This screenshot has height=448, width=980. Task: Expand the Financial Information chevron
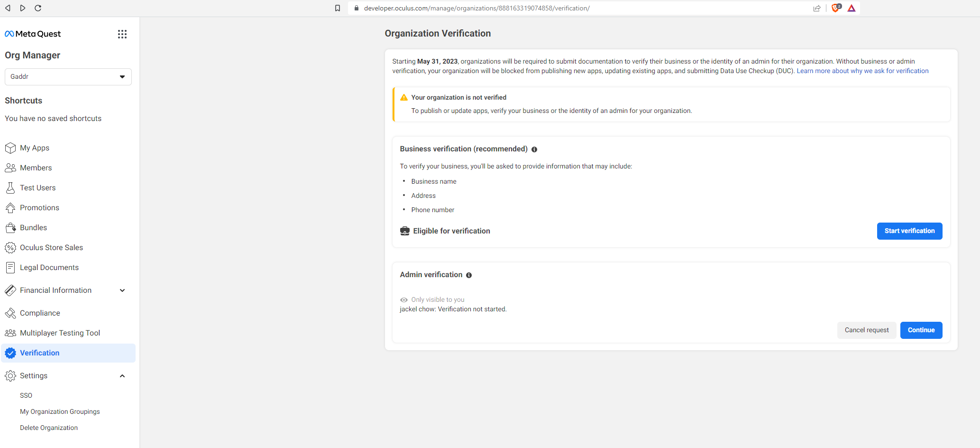coord(122,290)
